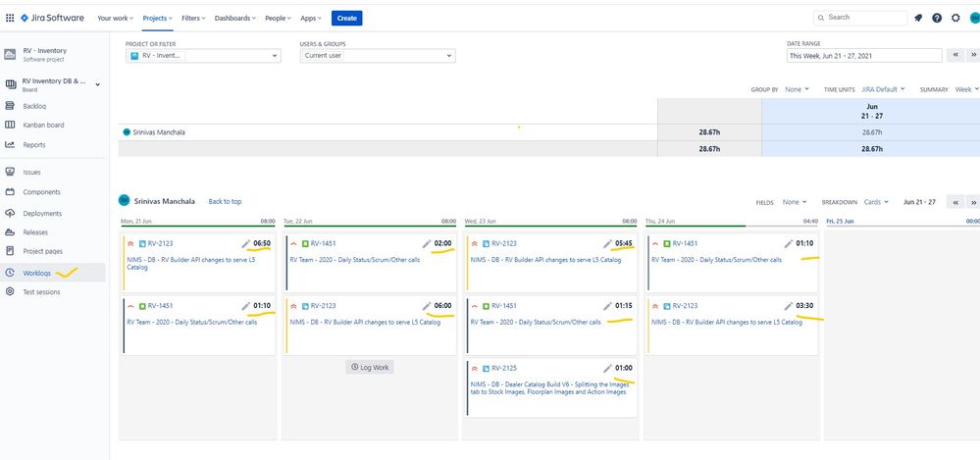The width and height of the screenshot is (980, 460).
Task: Edit the Thursday RV-1451 01:10 worklog pencil
Action: [x=789, y=243]
